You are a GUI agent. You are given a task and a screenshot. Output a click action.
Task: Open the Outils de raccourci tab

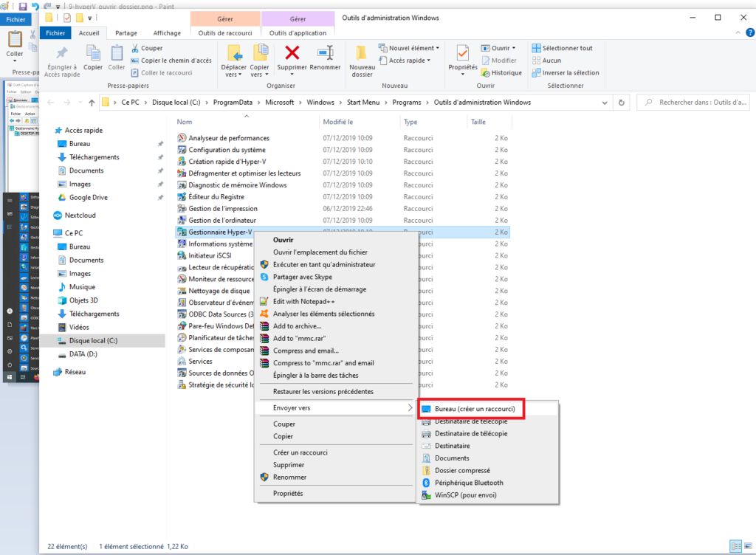coord(225,33)
